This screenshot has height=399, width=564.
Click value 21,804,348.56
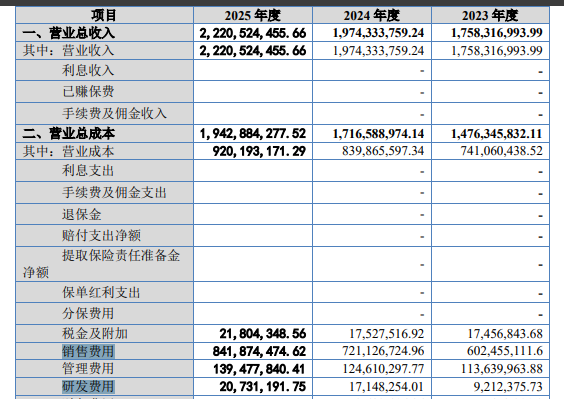(x=263, y=334)
